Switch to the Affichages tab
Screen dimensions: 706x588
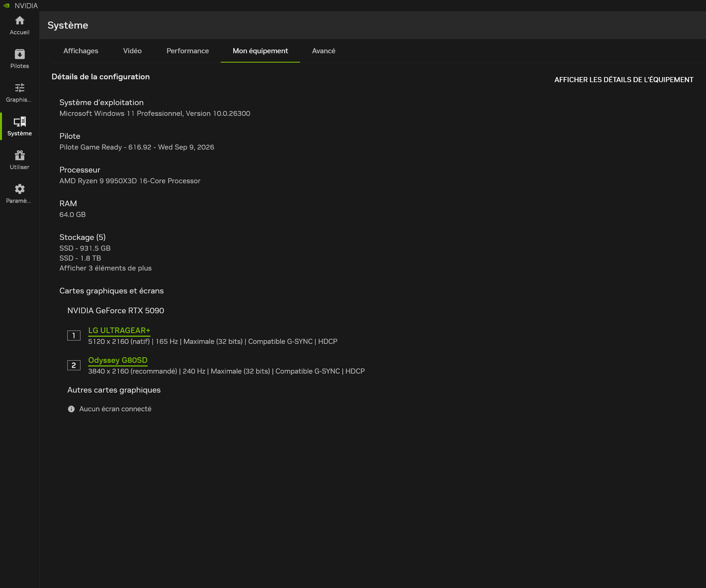tap(81, 51)
